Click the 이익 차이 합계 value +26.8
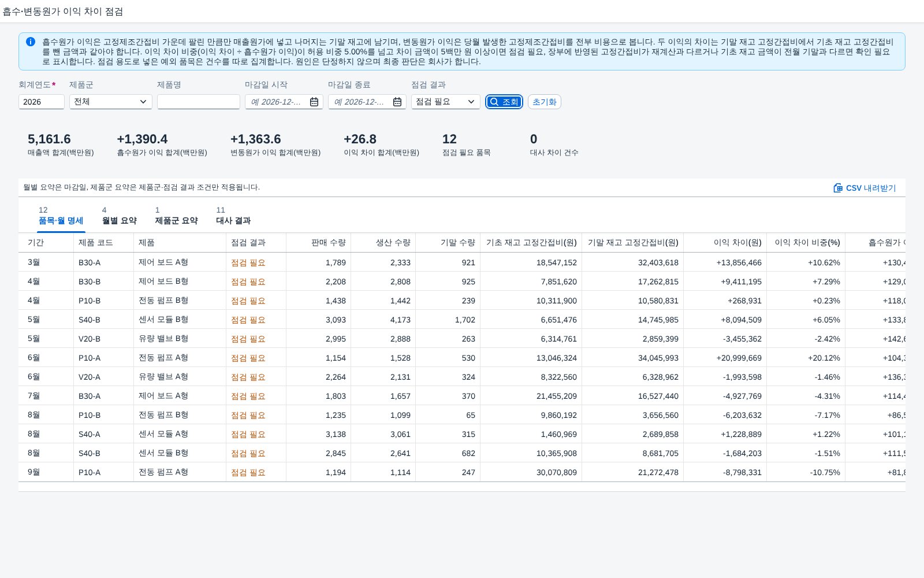924x578 pixels. click(360, 139)
